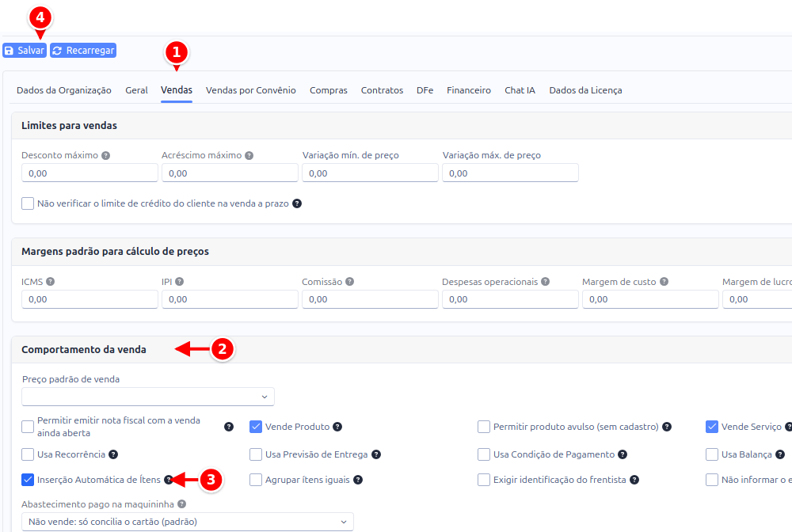
Task: Click the Desconto máximo input field
Action: [89, 173]
